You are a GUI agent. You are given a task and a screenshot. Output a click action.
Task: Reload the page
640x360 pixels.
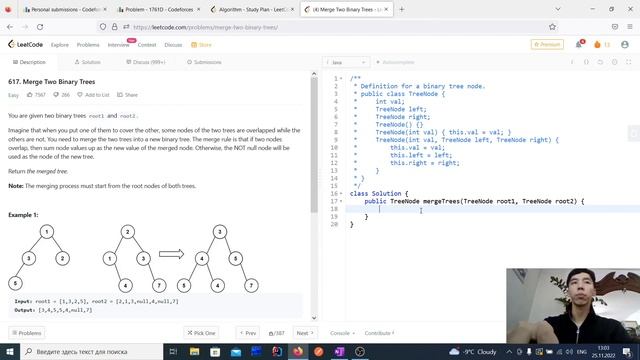click(40, 27)
